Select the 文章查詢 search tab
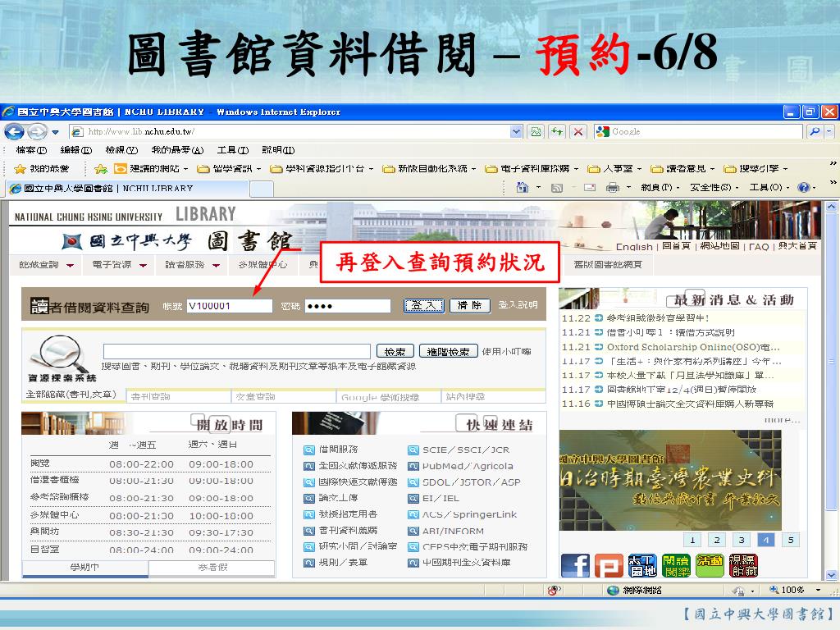Screen dimensions: 840x630 284,396
